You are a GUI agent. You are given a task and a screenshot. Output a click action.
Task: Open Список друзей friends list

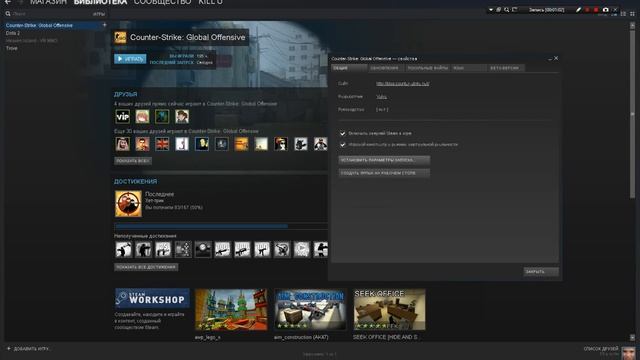(601, 349)
